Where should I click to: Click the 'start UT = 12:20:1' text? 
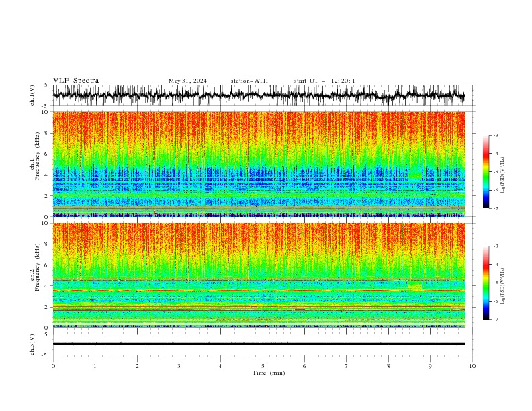324,81
